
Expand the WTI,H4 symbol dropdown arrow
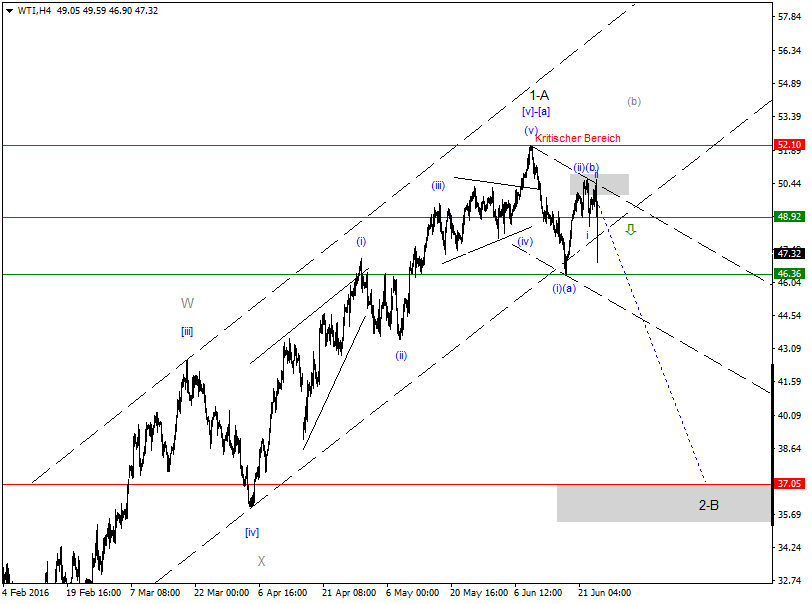pyautogui.click(x=8, y=9)
